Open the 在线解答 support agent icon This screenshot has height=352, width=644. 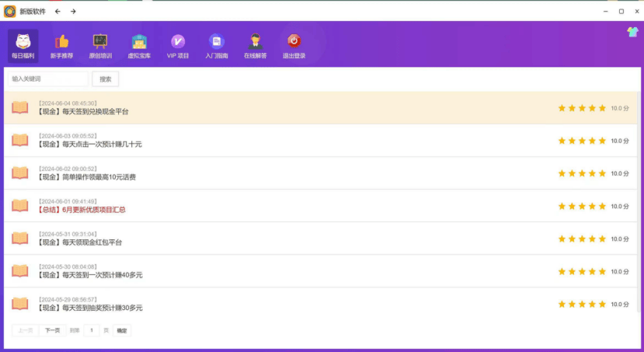pyautogui.click(x=255, y=42)
